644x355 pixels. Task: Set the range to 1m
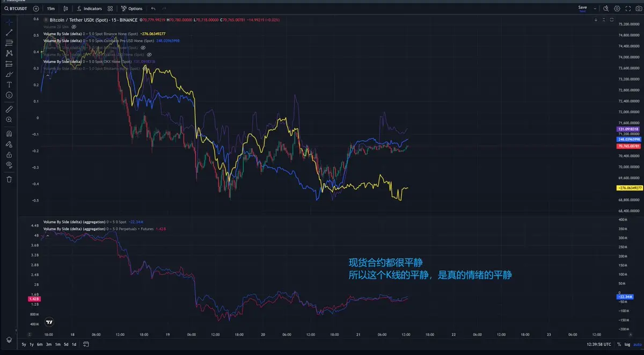point(57,344)
